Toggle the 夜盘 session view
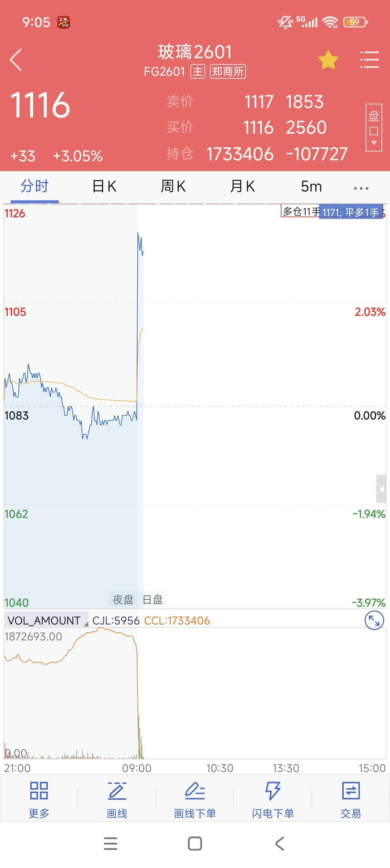Image resolution: width=390 pixels, height=868 pixels. 123,599
